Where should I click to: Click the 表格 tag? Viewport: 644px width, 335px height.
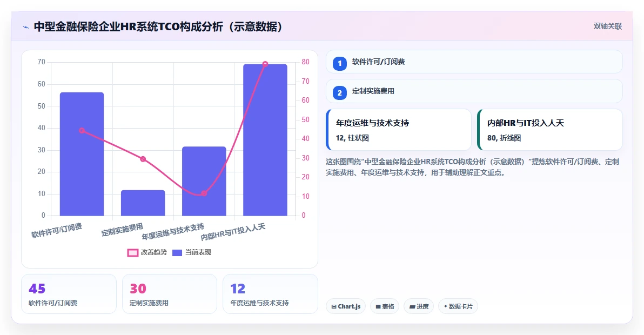385,306
